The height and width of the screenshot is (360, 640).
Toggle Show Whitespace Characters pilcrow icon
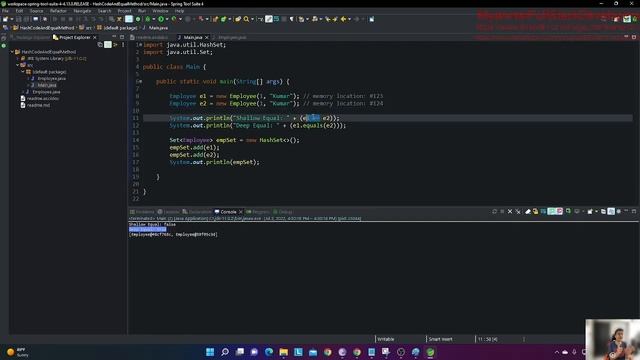pos(291,19)
